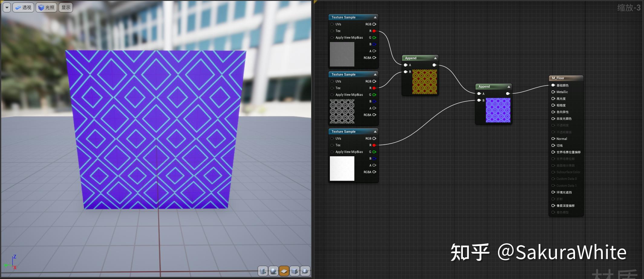Click the RGBA output pin on the bottom Texture Sample
Image resolution: width=644 pixels, height=279 pixels.
[374, 172]
